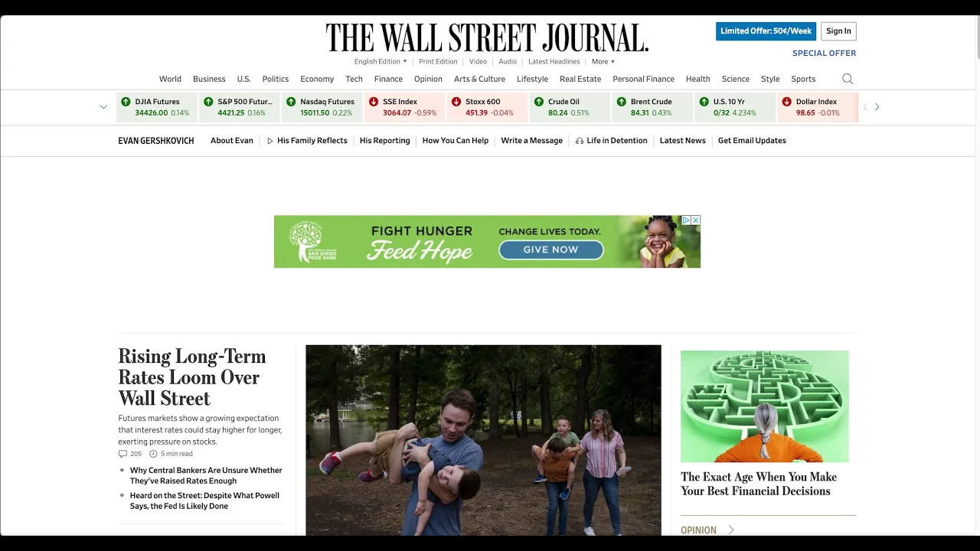Click Limited Offer 50¢/Week button

click(766, 31)
